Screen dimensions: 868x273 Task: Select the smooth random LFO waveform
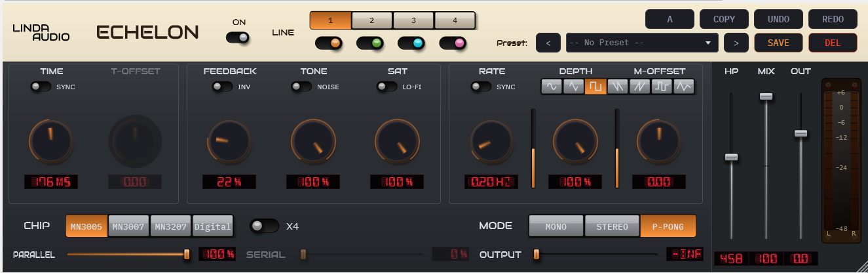(x=683, y=86)
